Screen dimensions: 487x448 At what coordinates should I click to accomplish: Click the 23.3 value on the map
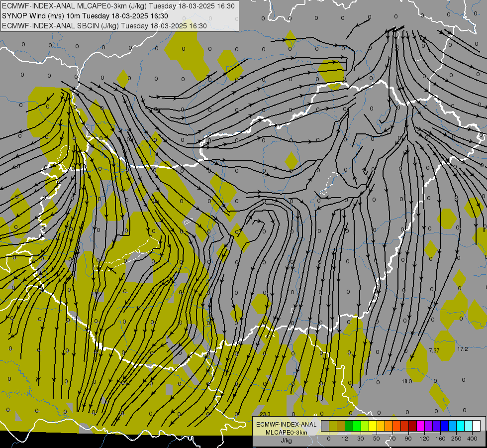(265, 414)
